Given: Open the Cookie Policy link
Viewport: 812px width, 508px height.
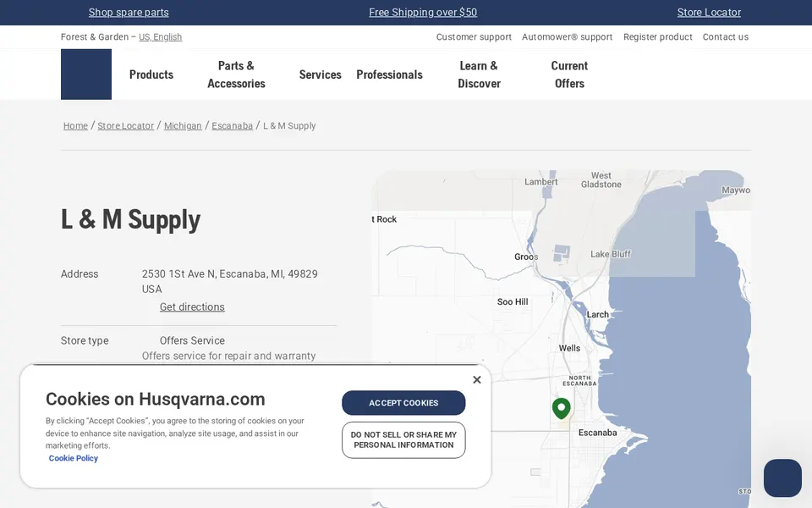Looking at the screenshot, I should [x=73, y=458].
